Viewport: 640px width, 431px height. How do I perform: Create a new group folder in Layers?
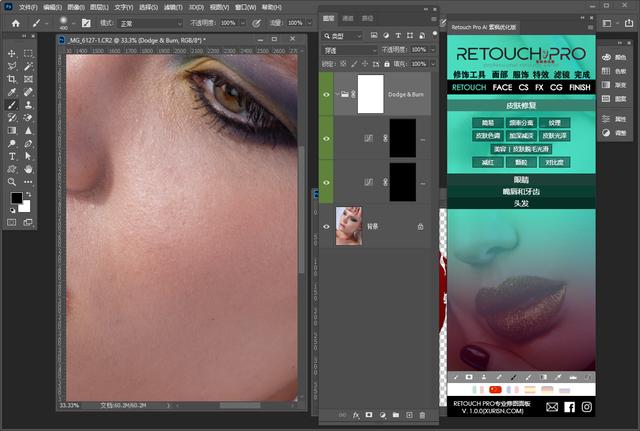[x=396, y=415]
